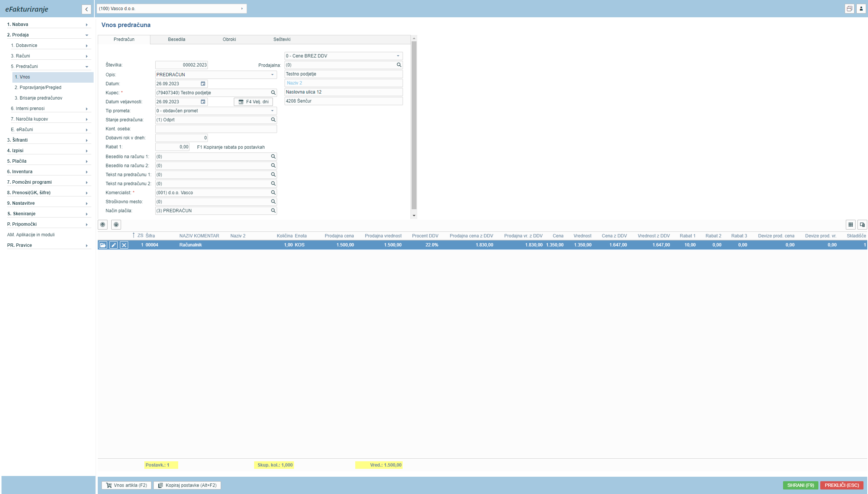
Task: Expand E. eRačuni submenu
Action: (x=50, y=130)
